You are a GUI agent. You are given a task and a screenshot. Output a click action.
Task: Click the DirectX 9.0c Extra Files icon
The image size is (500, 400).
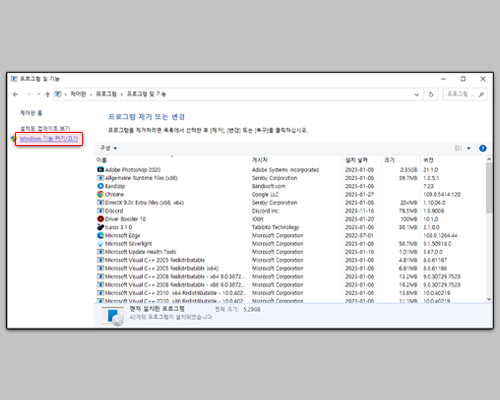click(100, 202)
